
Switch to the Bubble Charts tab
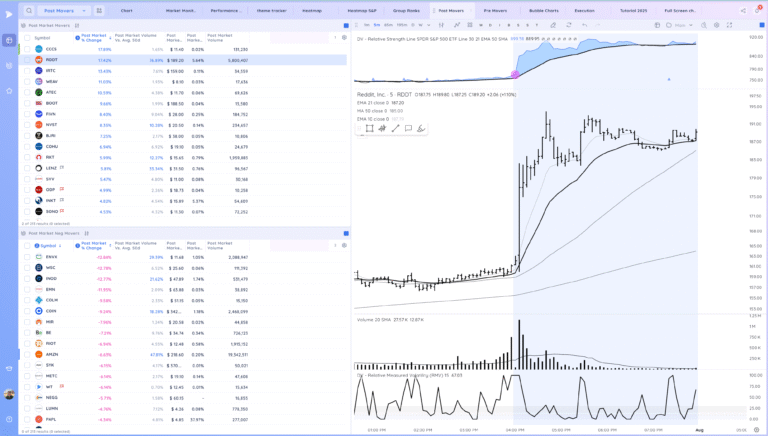point(544,10)
